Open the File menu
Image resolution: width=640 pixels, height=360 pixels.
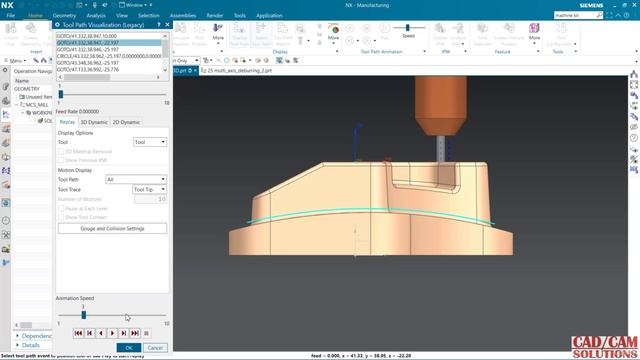pos(11,16)
